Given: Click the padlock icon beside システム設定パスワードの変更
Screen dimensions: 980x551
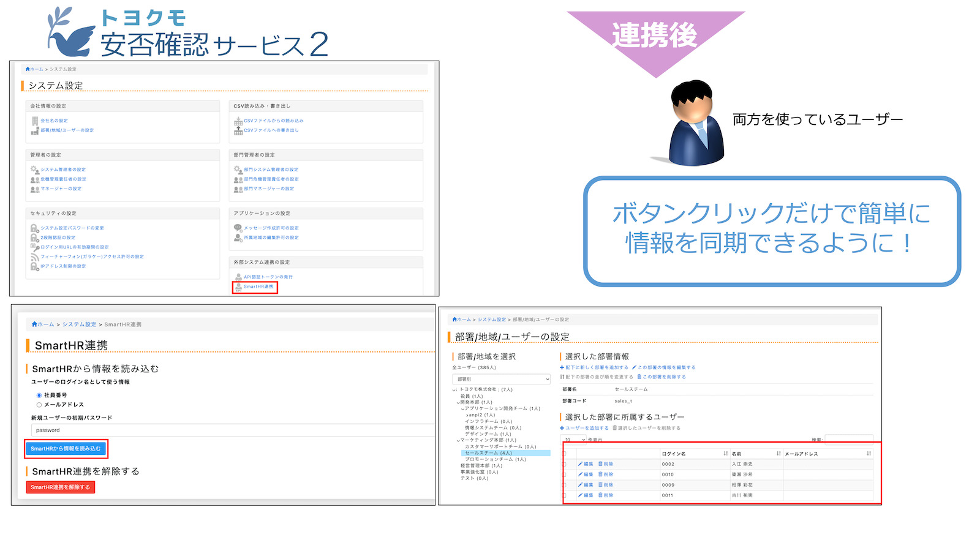Looking at the screenshot, I should (x=35, y=228).
